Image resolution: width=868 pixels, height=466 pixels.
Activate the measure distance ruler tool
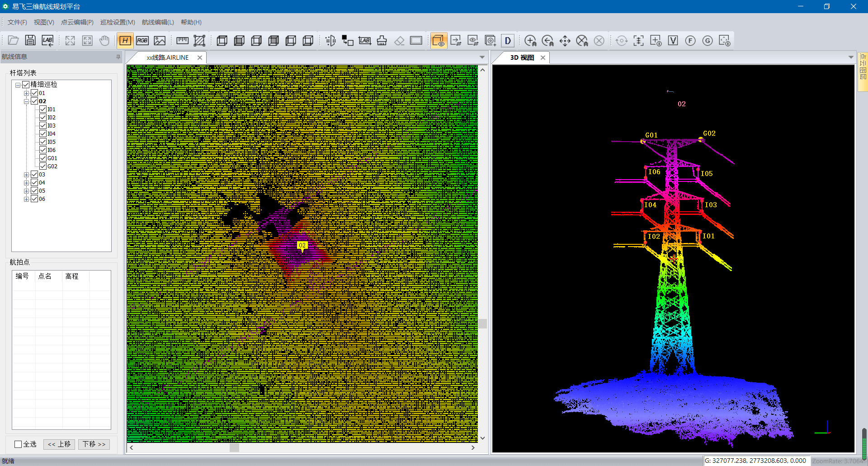click(x=182, y=40)
